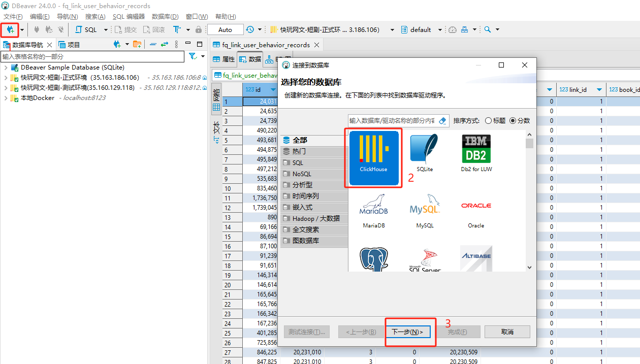Screen dimensions: 640x364
Task: Choose the MariaDB database driver
Action: tap(373, 210)
